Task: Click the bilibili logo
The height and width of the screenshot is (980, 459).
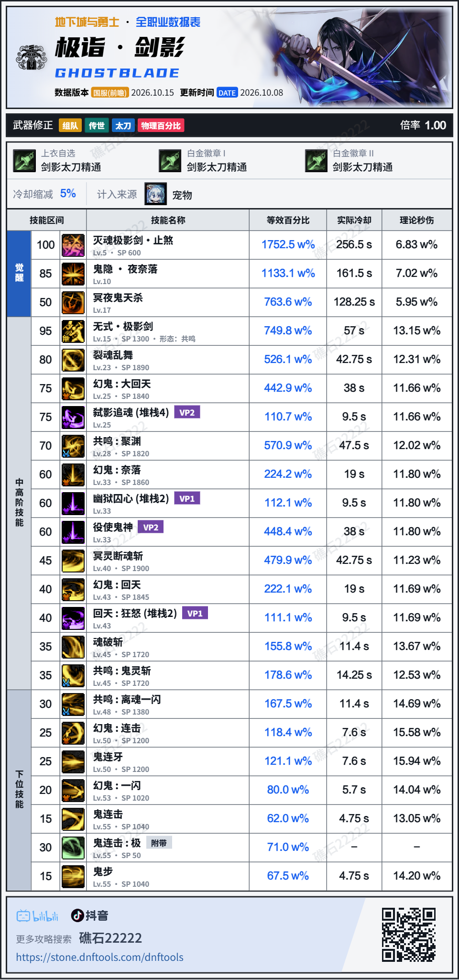Action: click(x=37, y=916)
